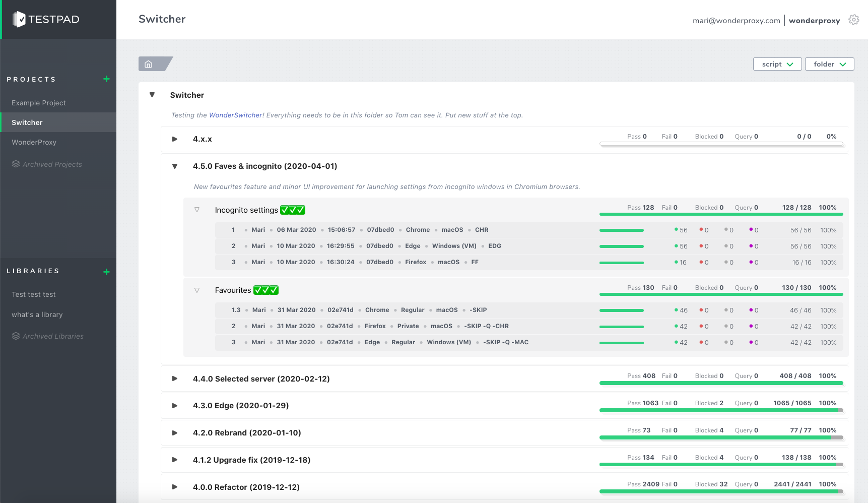Click the Testpad logo icon
868x503 pixels.
(19, 19)
